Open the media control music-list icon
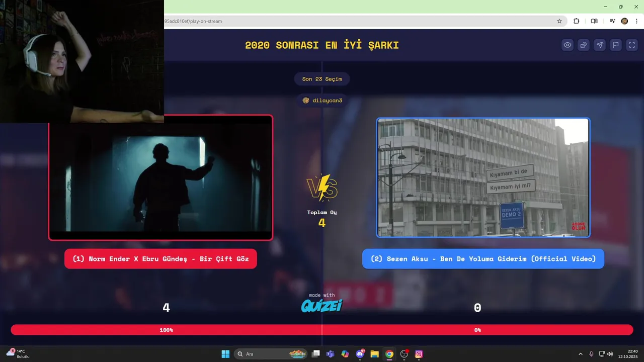This screenshot has height=362, width=644. click(x=612, y=21)
